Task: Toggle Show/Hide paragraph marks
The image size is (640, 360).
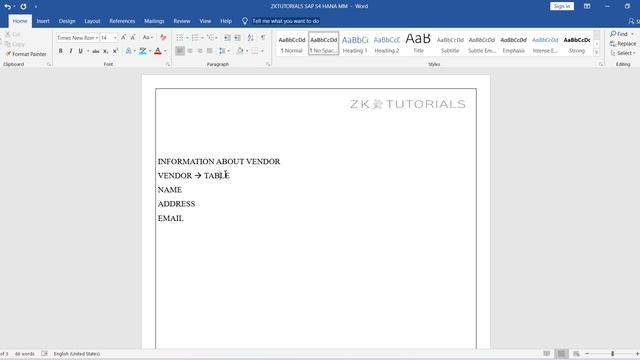Action: pyautogui.click(x=263, y=38)
